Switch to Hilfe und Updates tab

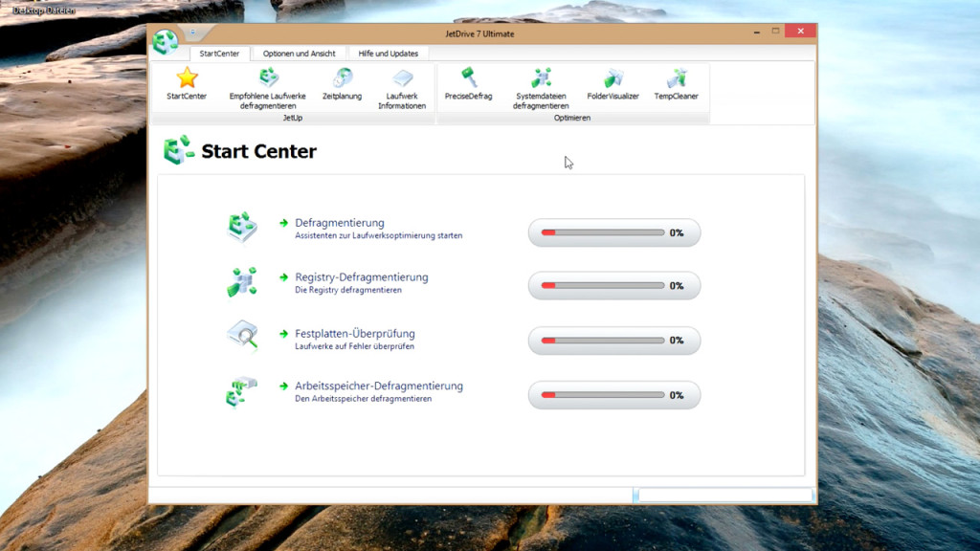pos(389,54)
